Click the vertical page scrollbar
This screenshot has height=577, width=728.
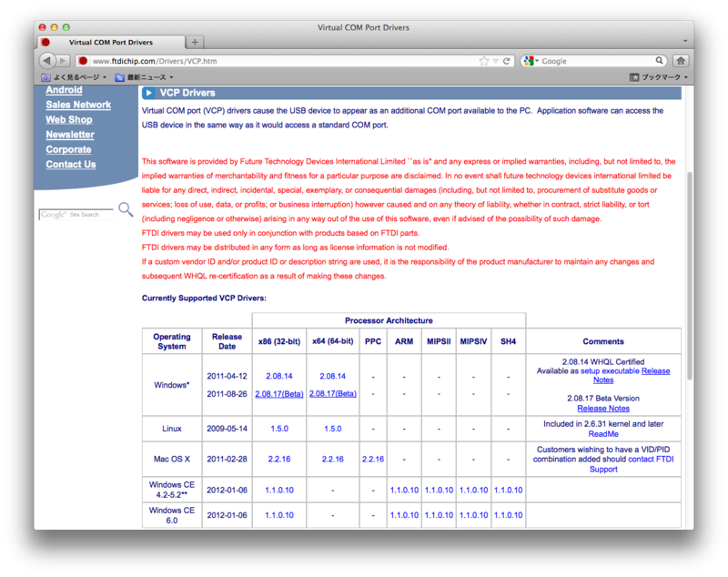pyautogui.click(x=690, y=276)
